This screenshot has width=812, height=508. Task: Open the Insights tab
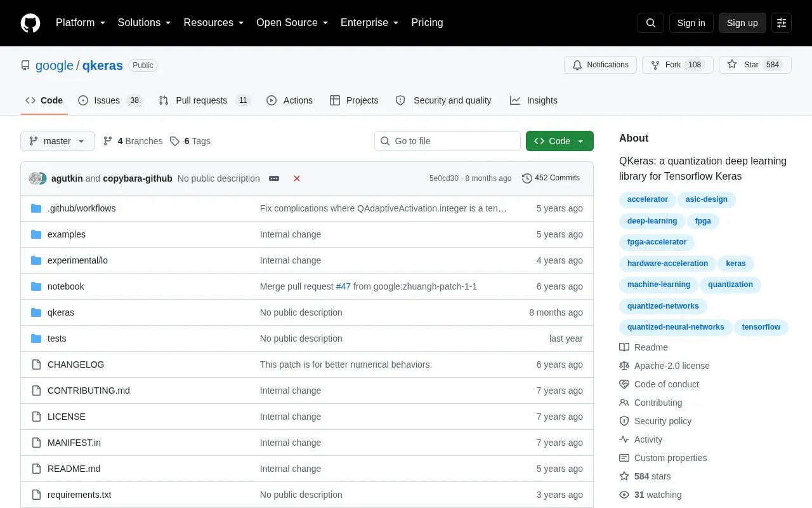[x=534, y=100]
